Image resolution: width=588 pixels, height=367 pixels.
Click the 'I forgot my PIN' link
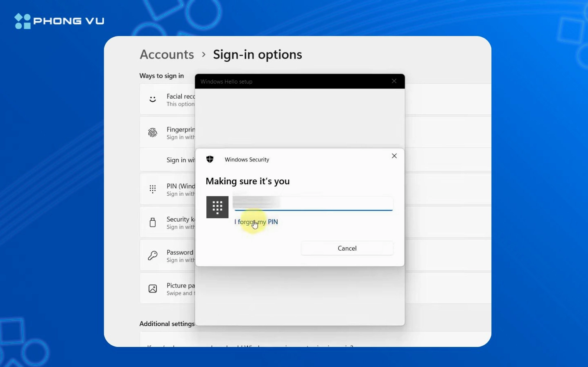click(x=256, y=222)
